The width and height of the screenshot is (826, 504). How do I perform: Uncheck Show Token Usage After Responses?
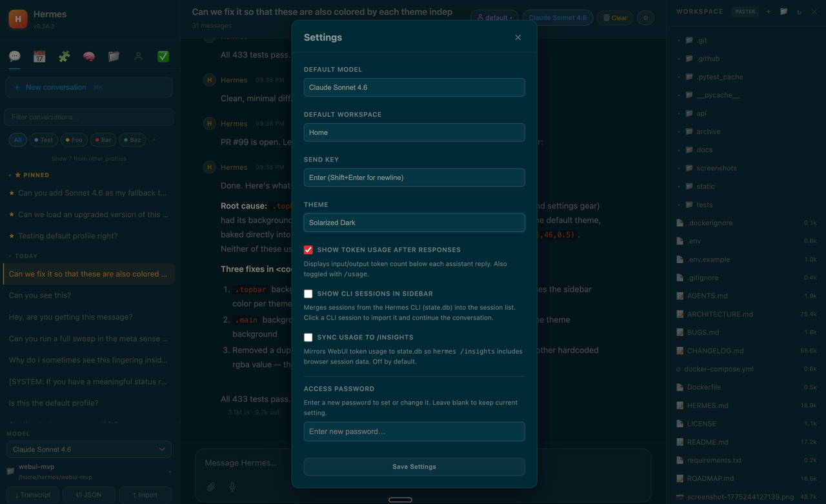pos(308,250)
